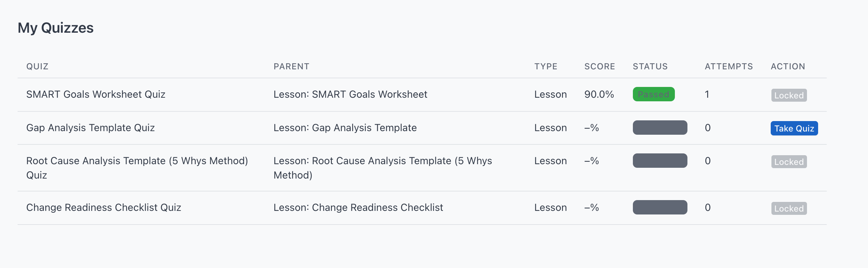
Task: Open Change Readiness Checklist Quiz title
Action: (104, 207)
